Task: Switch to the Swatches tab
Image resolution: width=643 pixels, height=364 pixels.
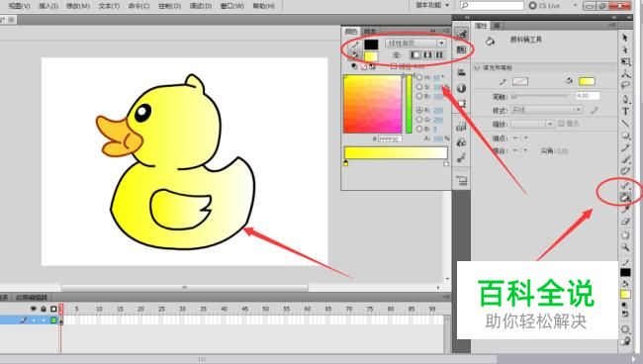Action: [x=370, y=32]
